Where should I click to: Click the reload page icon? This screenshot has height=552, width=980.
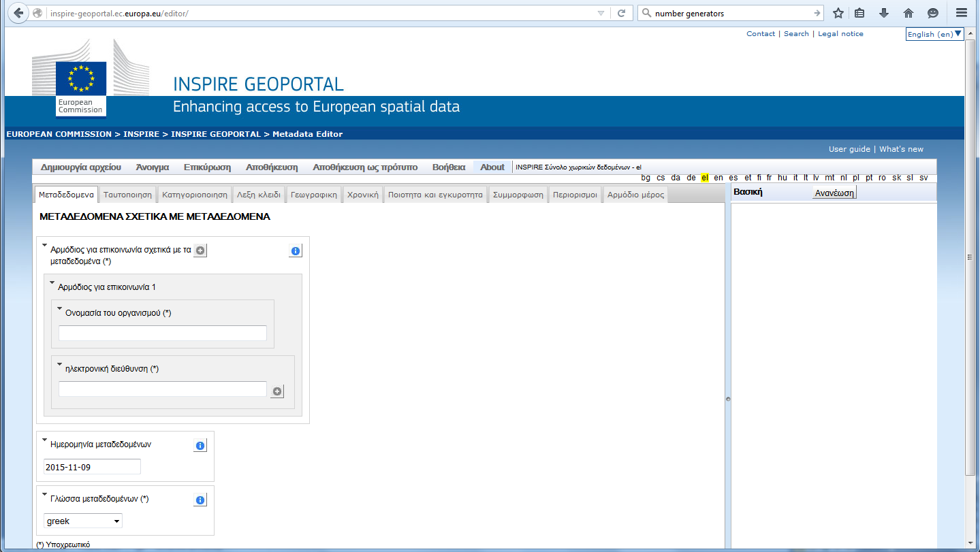[621, 13]
